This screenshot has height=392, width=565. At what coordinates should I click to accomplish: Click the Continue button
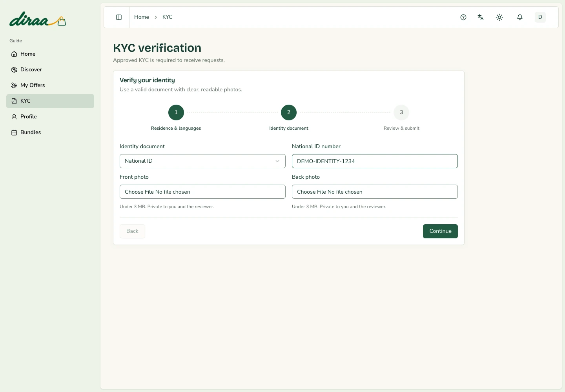tap(440, 231)
